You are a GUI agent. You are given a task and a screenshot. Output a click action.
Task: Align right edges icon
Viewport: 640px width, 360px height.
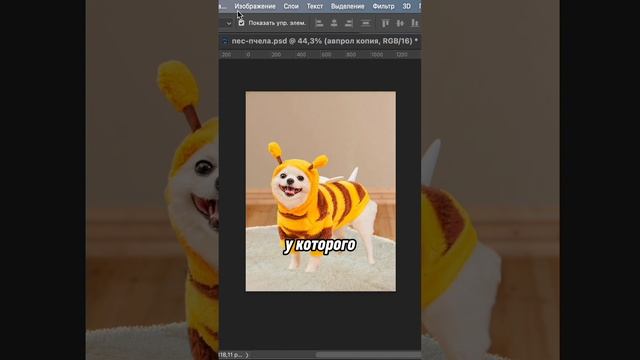pos(348,23)
